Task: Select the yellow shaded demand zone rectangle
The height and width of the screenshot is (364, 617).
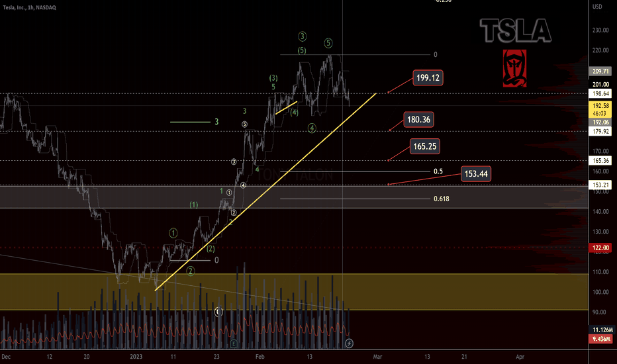Action: coord(294,292)
